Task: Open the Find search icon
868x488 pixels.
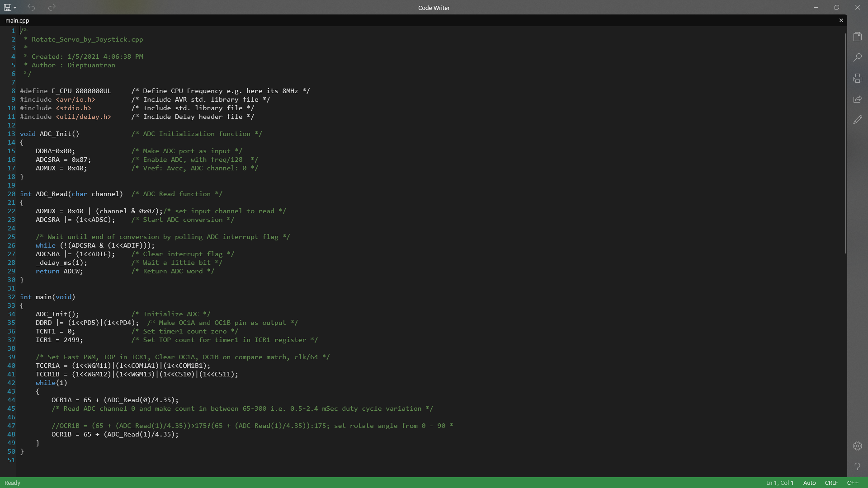Action: 858,57
